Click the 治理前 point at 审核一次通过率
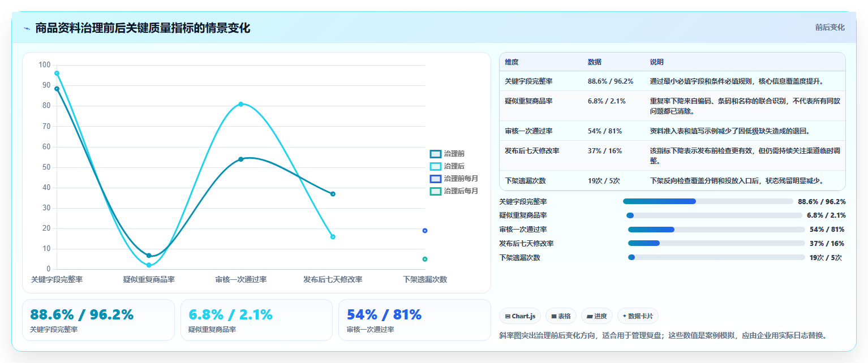The width and height of the screenshot is (868, 363). point(240,159)
